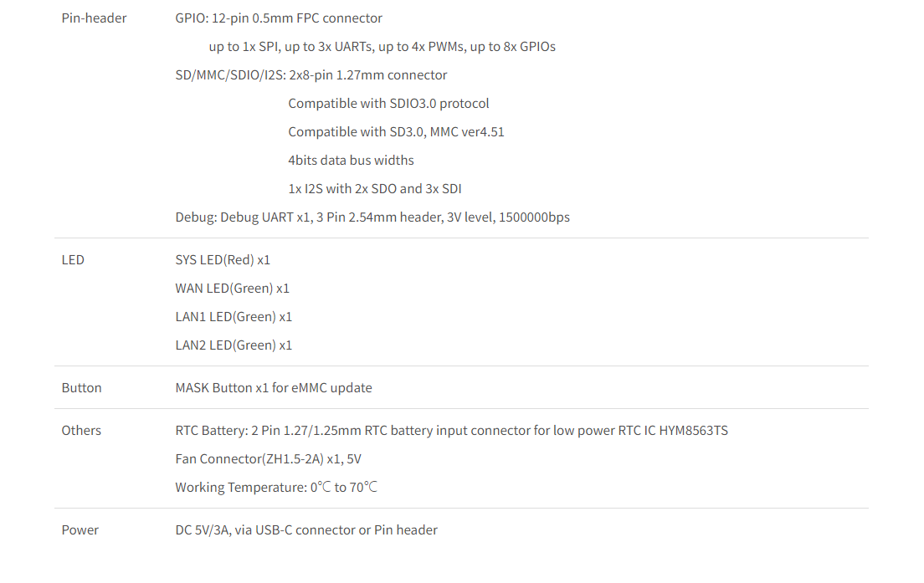Viewport: 924px width, 583px height.
Task: Click the Fan Connector(ZH1.5-2A) line
Action: coord(268,458)
